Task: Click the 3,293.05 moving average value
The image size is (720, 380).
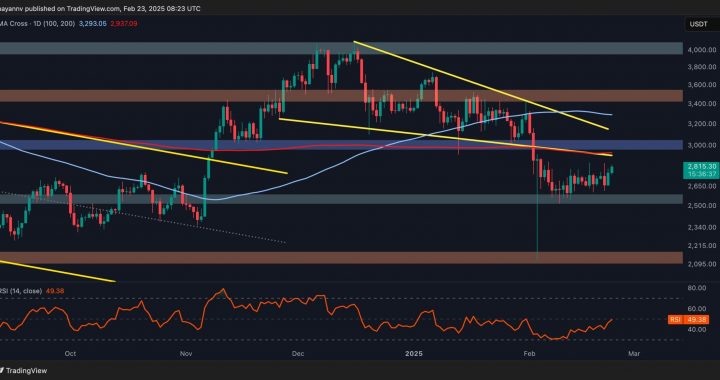Action: click(93, 23)
